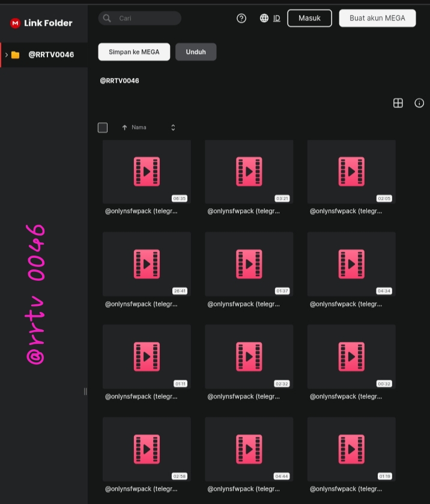The width and height of the screenshot is (430, 504).
Task: Click the video icon with duration 26:41
Action: point(147,264)
